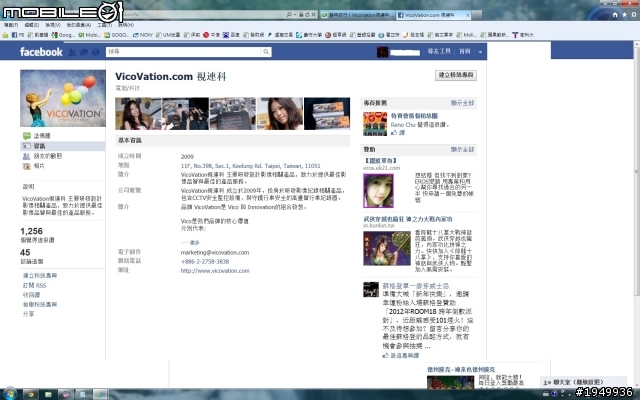Open eros.ek21.com ad portrait image
This screenshot has height=400, width=640.
378,191
